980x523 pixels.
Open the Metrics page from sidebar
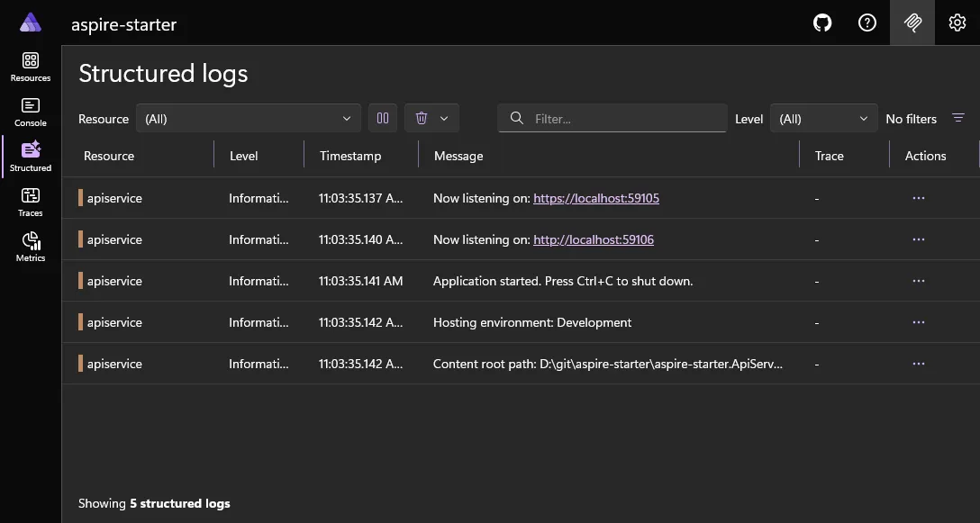coord(30,246)
